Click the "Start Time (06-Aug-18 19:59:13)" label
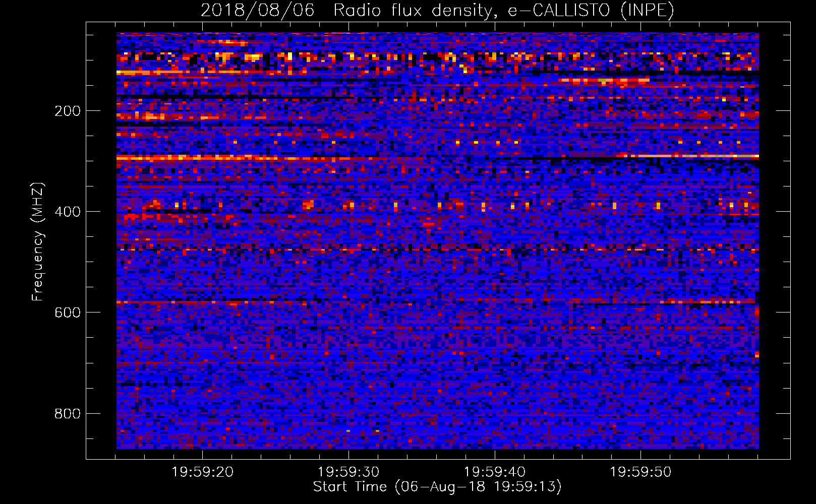This screenshot has height=504, width=816. [437, 487]
